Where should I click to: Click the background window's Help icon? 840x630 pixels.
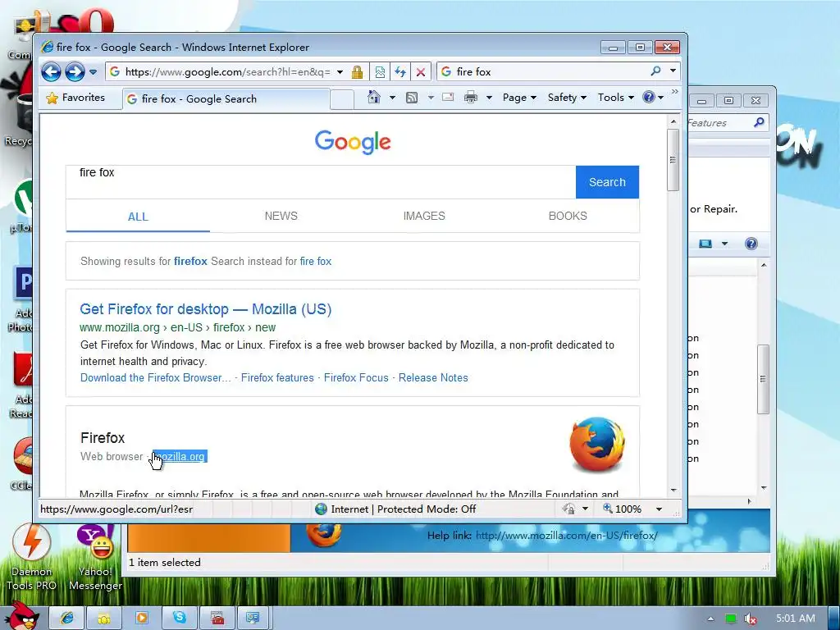pos(751,244)
